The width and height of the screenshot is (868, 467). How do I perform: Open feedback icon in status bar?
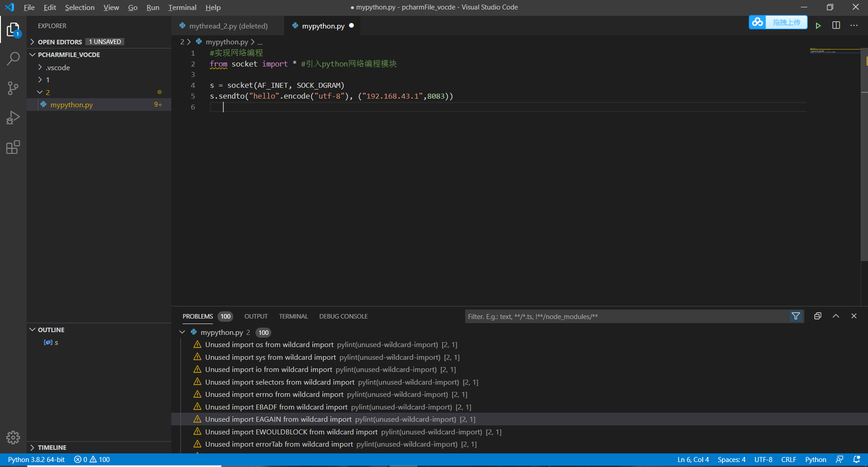(x=840, y=459)
